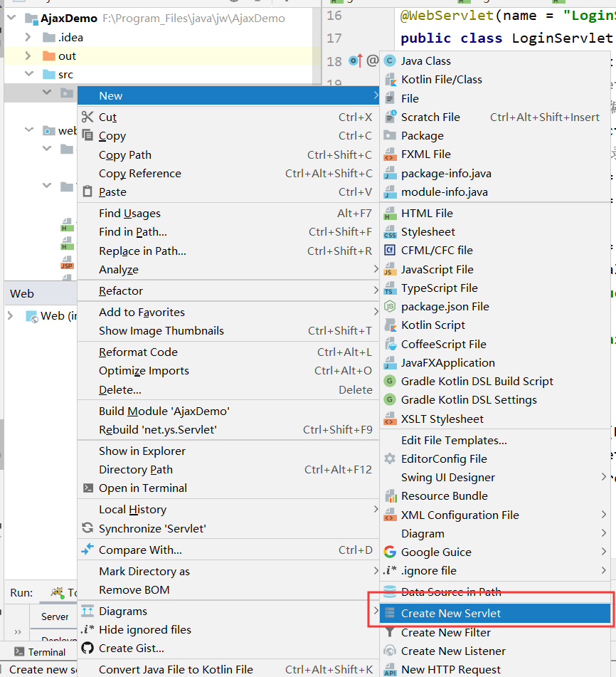The height and width of the screenshot is (677, 616).
Task: Click the Kotlin Script icon
Action: coord(390,325)
